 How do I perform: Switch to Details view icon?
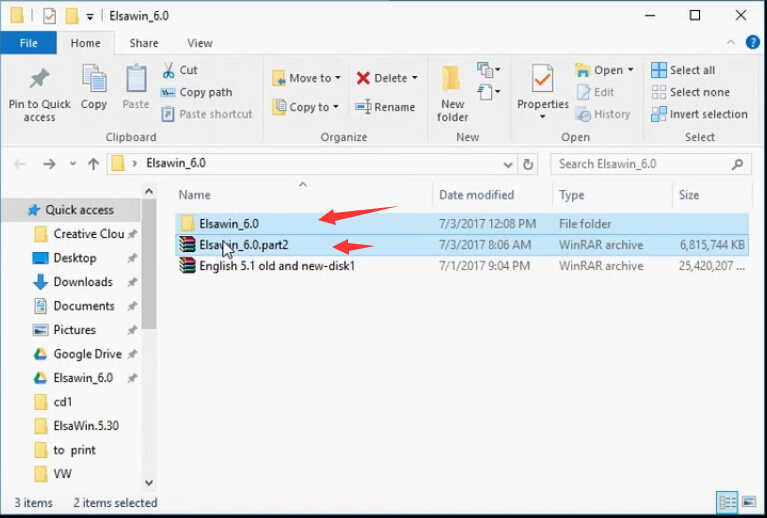727,502
